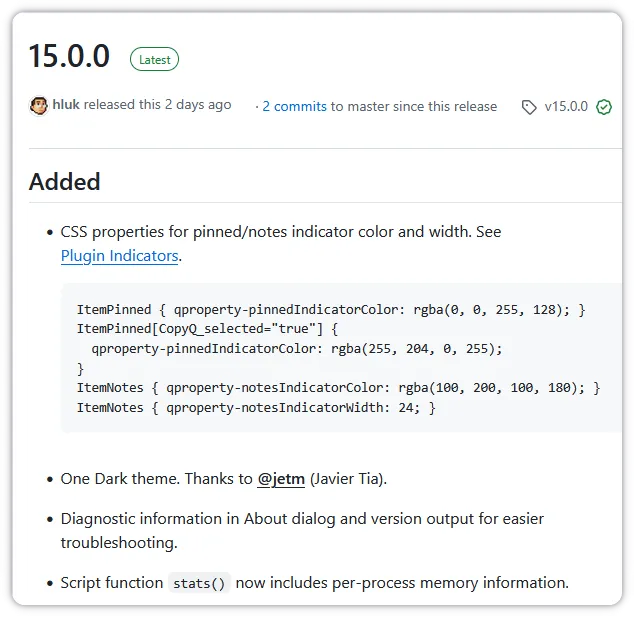The height and width of the screenshot is (617, 634).
Task: Click the Added section heading
Action: click(x=65, y=182)
